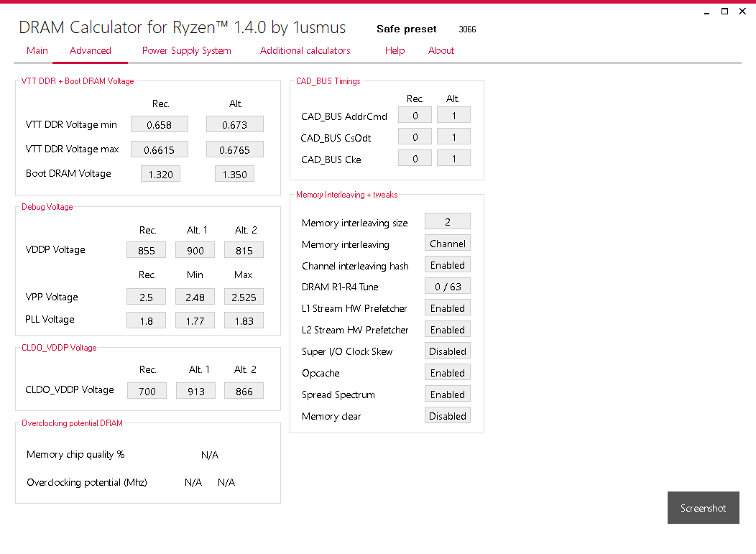Viewport: 756px width, 554px height.
Task: Select VTT DDR Voltage min Alt. field 0.673
Action: coord(235,124)
